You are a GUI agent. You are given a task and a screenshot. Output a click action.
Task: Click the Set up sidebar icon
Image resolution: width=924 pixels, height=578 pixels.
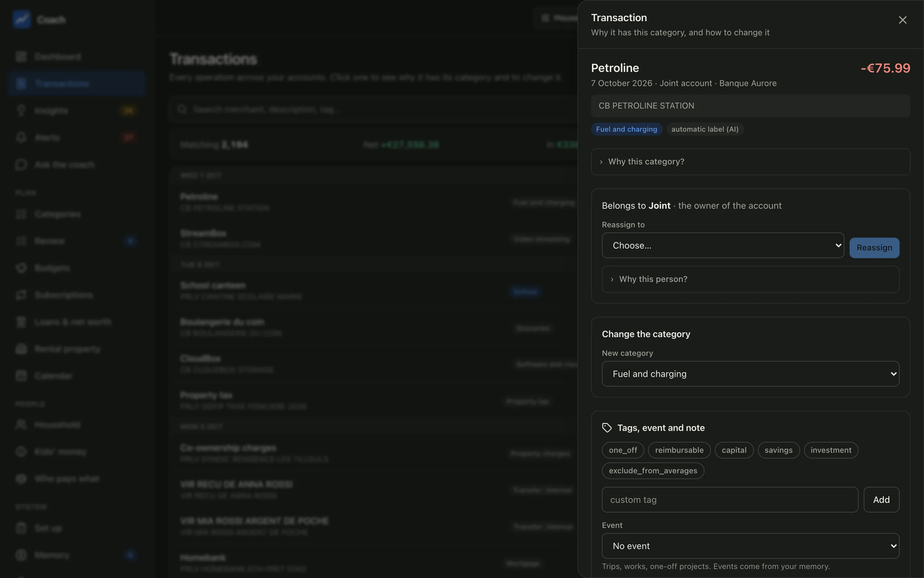[21, 528]
